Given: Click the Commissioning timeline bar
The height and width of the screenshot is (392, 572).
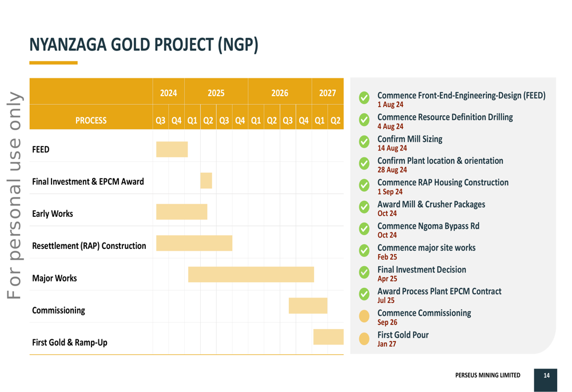Looking at the screenshot, I should 308,306.
